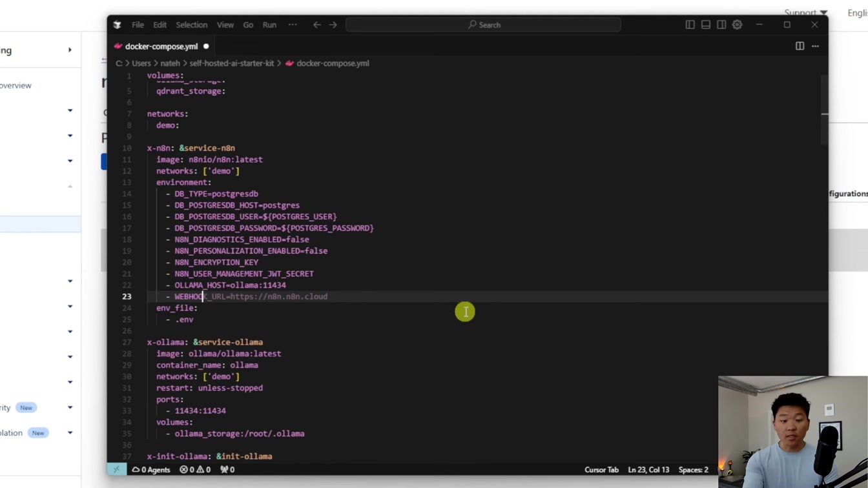Split the editor with the split icon

(800, 46)
